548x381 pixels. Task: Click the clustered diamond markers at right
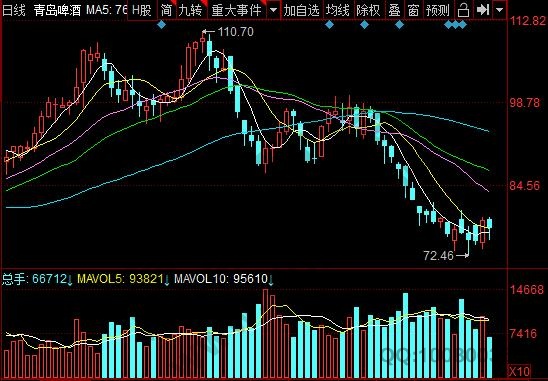[x=455, y=25]
